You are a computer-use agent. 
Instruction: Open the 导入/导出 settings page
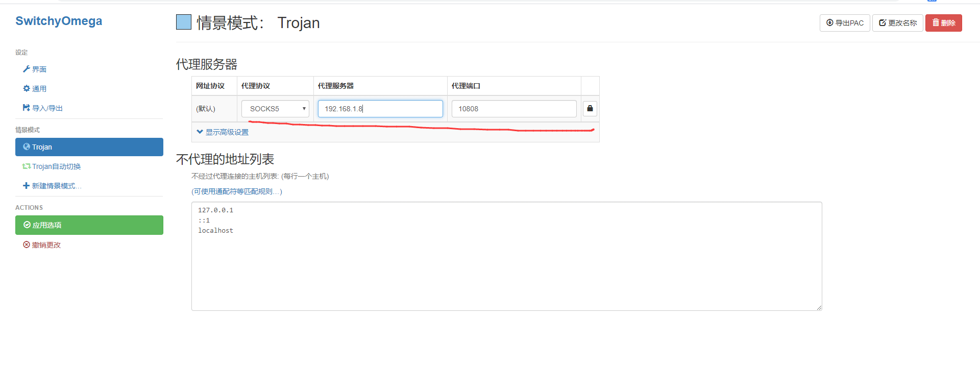[47, 108]
